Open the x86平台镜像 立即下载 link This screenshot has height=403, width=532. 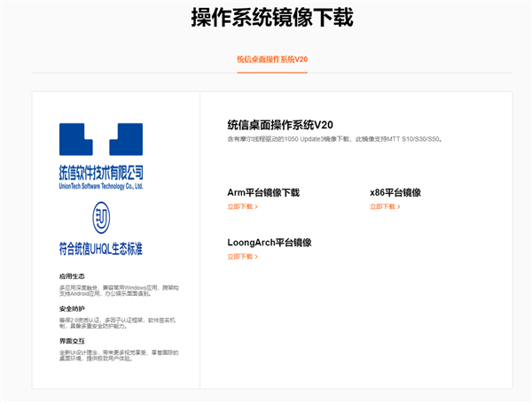click(385, 206)
